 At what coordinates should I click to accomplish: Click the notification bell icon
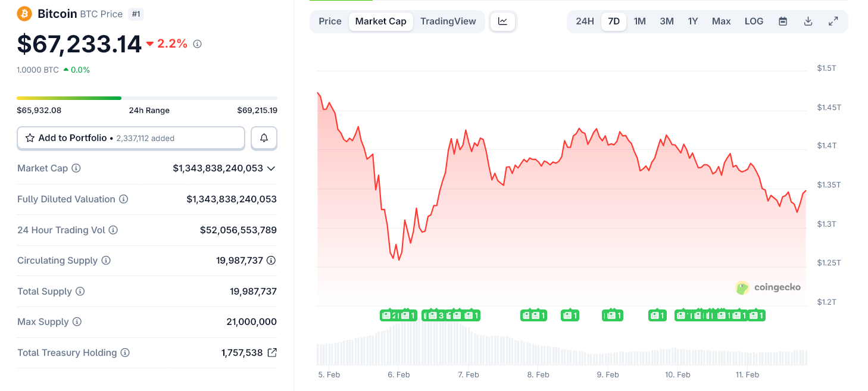coord(263,137)
